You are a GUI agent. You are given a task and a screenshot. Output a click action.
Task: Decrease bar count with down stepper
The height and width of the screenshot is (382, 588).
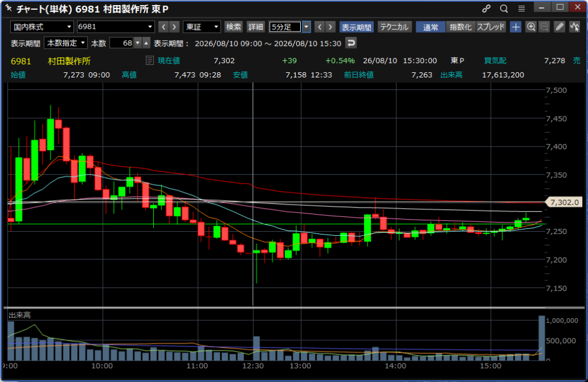[138, 43]
